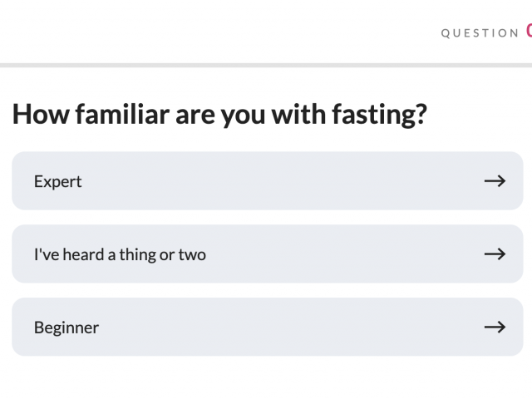Viewport: 532px width, 399px height.
Task: Click the empty middle of the Expert card
Action: 274,181
